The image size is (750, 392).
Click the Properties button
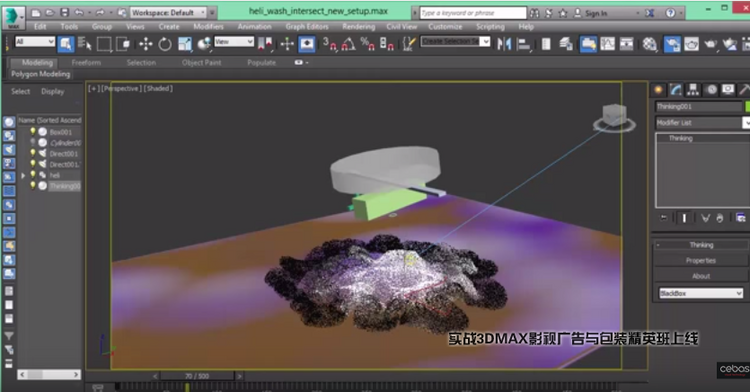tap(701, 261)
